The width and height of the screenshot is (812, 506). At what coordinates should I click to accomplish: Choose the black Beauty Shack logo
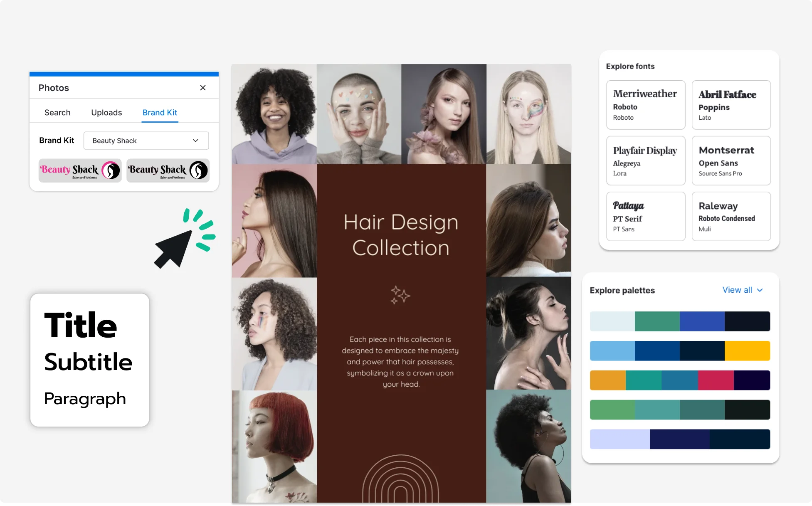[x=168, y=170]
